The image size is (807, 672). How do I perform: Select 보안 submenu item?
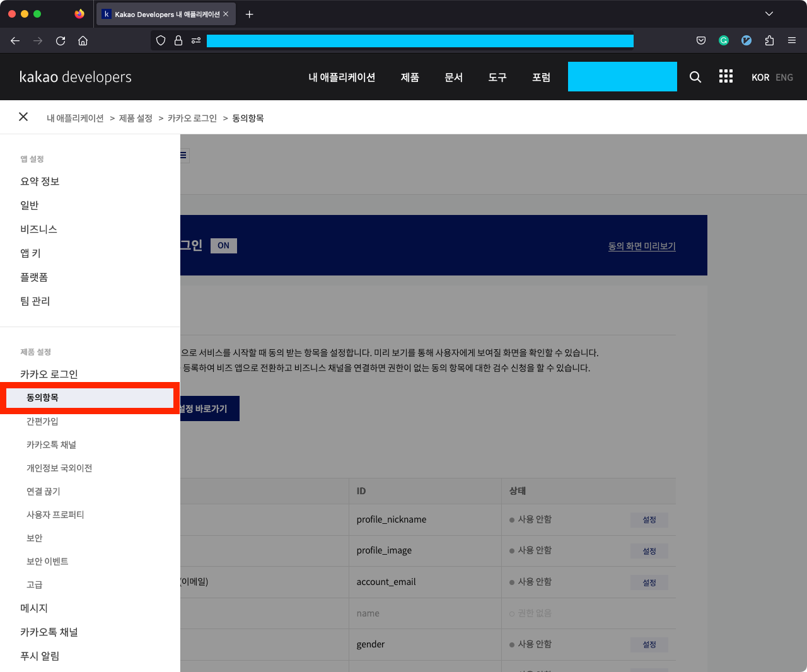35,538
